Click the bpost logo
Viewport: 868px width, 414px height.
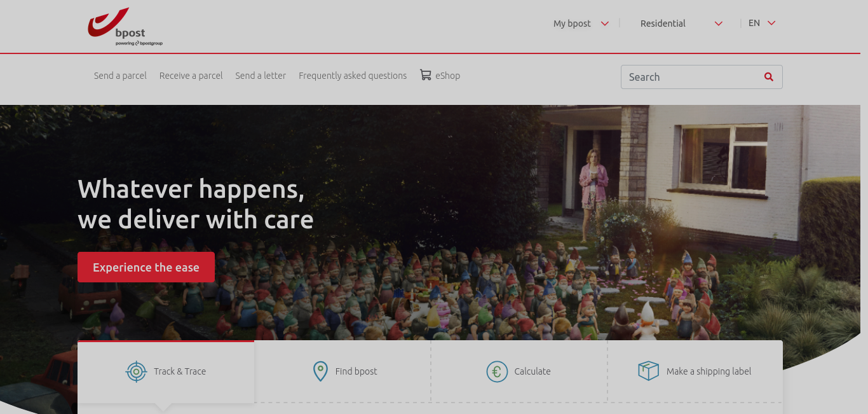(125, 27)
